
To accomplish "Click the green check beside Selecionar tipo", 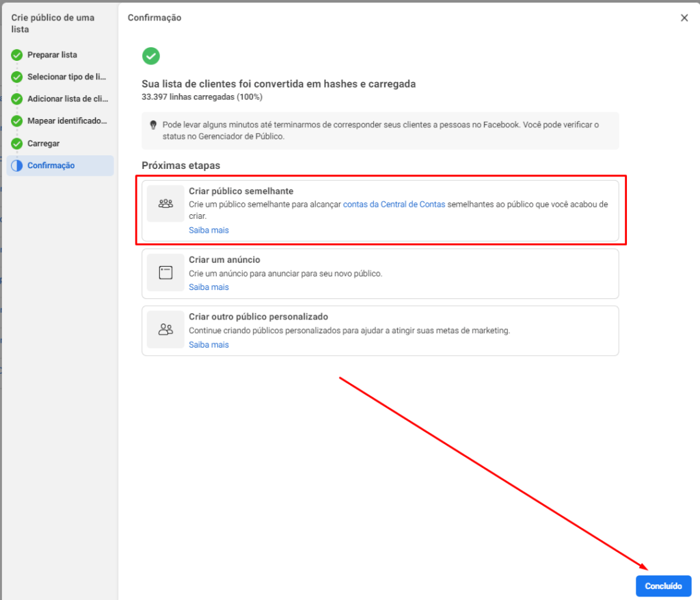I will point(17,77).
